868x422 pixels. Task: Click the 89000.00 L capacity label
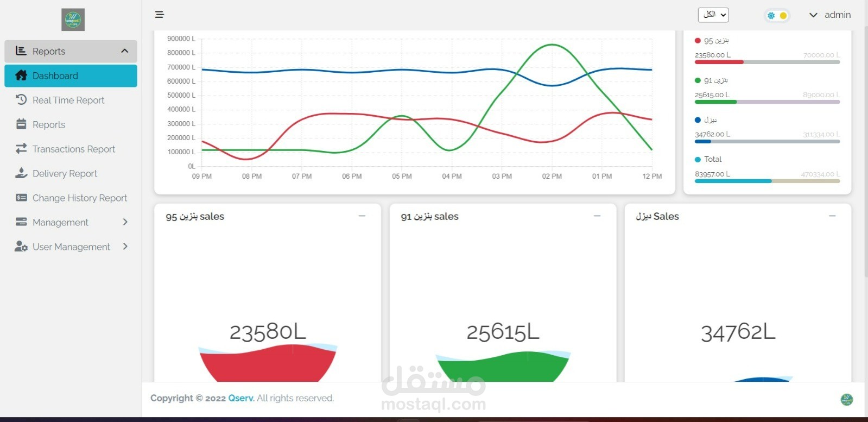[x=822, y=95]
